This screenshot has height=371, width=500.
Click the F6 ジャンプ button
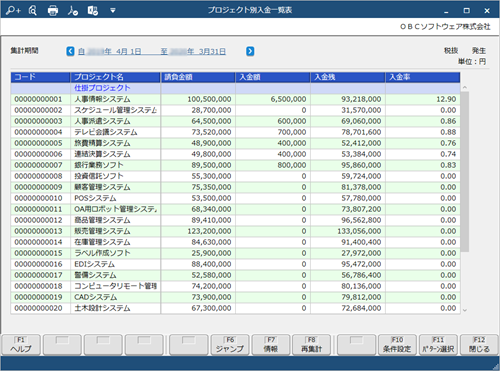tap(230, 345)
